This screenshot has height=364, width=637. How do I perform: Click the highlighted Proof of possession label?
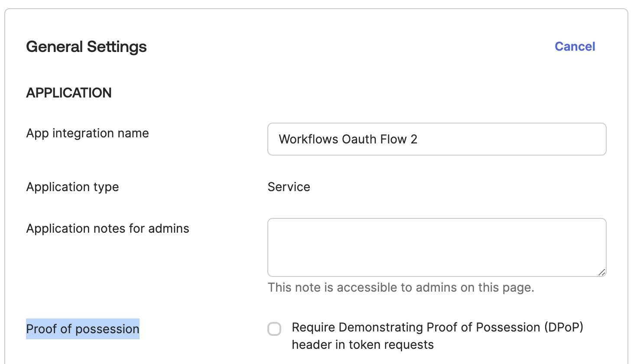(83, 329)
